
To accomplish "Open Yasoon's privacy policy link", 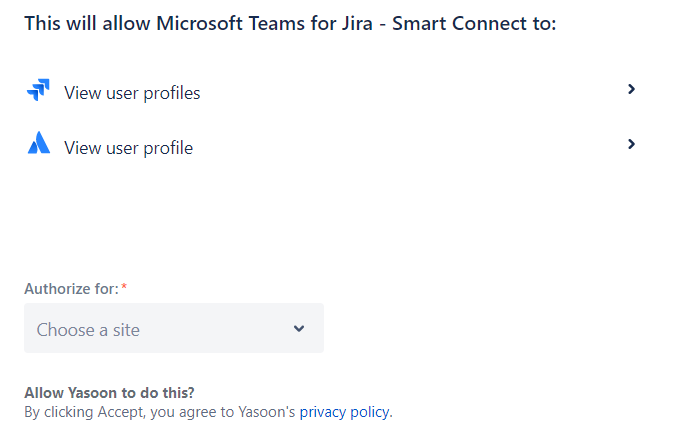I will [x=345, y=411].
